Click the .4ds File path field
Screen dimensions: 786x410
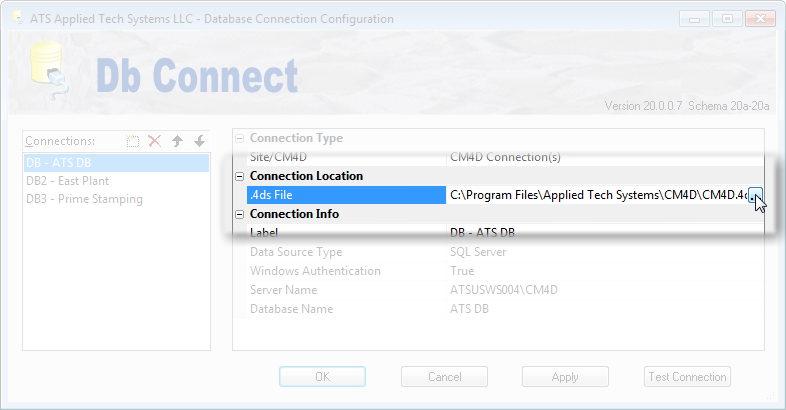pos(598,195)
